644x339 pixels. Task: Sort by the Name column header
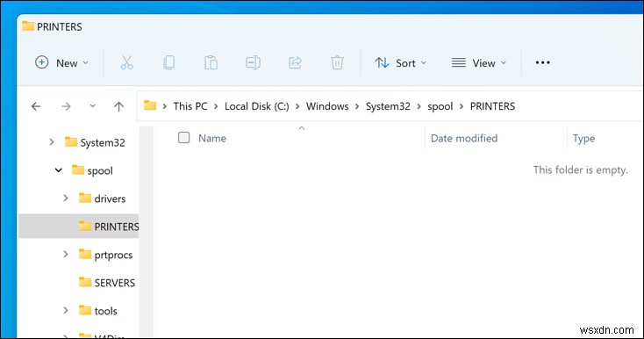click(x=212, y=138)
